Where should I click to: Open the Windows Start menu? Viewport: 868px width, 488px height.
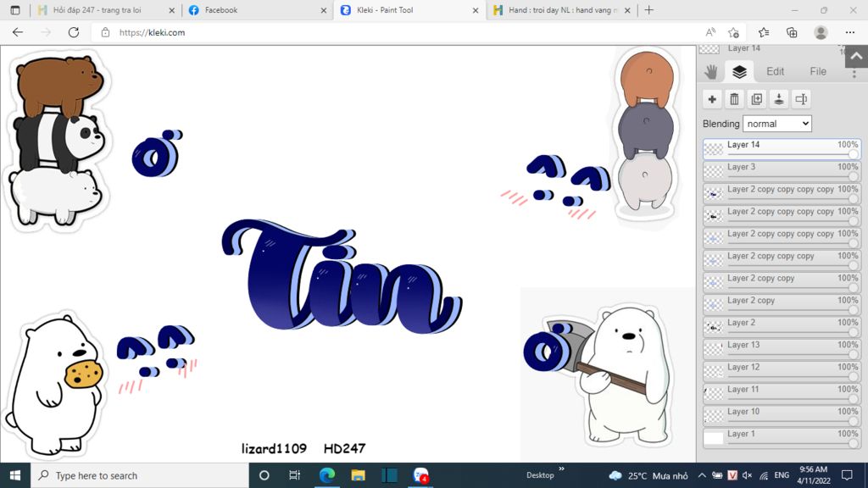[x=15, y=475]
